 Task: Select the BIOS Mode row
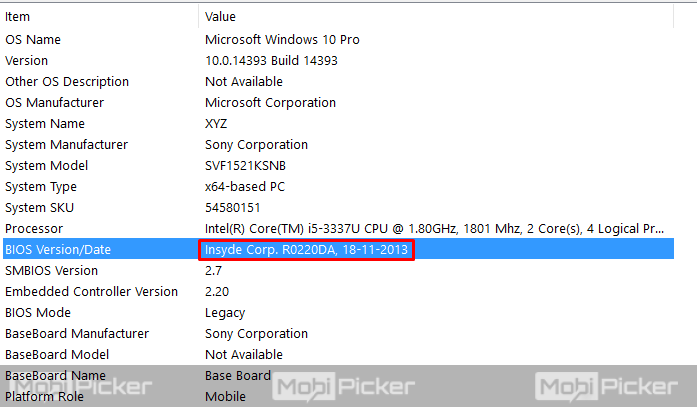pyautogui.click(x=38, y=313)
